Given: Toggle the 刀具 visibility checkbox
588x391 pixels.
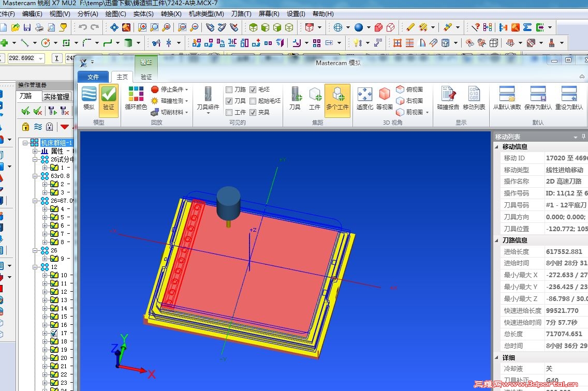Looking at the screenshot, I should pyautogui.click(x=229, y=101).
